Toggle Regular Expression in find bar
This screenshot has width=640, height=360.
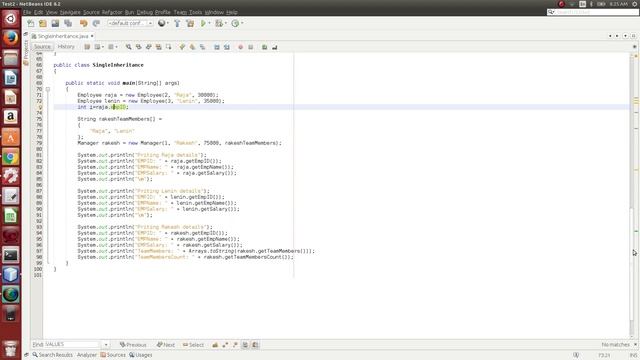(x=235, y=345)
